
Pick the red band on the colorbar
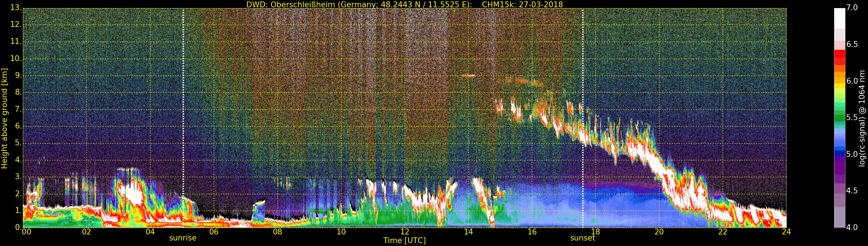pos(839,56)
